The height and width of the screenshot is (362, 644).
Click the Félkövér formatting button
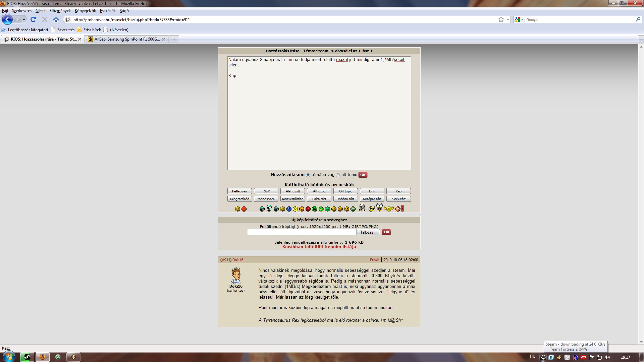(239, 191)
